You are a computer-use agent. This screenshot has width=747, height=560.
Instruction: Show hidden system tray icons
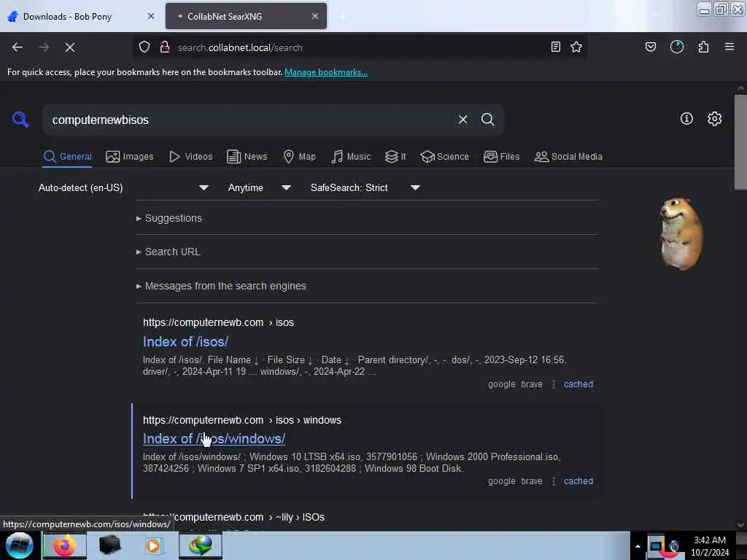point(638,546)
